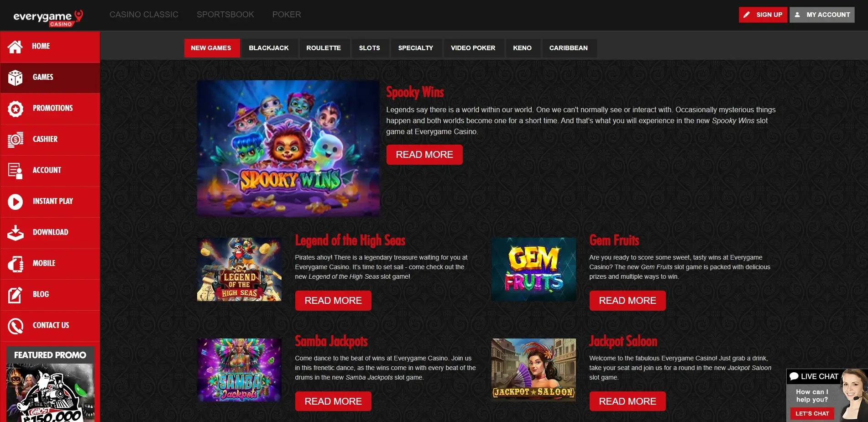Open the Mobile phone icon
Viewport: 868px width, 422px height.
(x=15, y=264)
